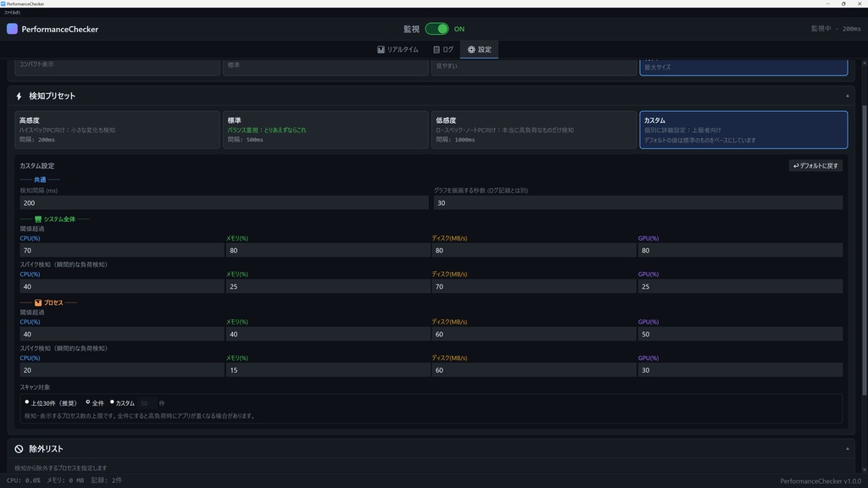Click the document icon on ログ tab

pos(437,50)
